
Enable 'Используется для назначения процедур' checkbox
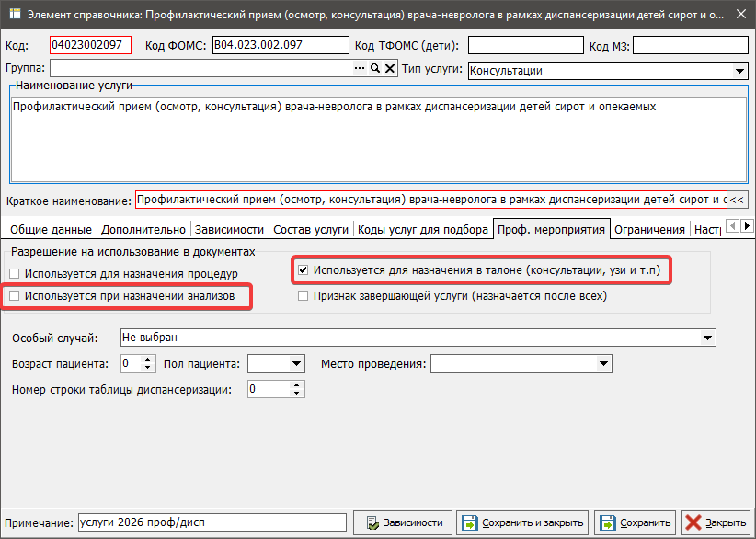point(15,274)
